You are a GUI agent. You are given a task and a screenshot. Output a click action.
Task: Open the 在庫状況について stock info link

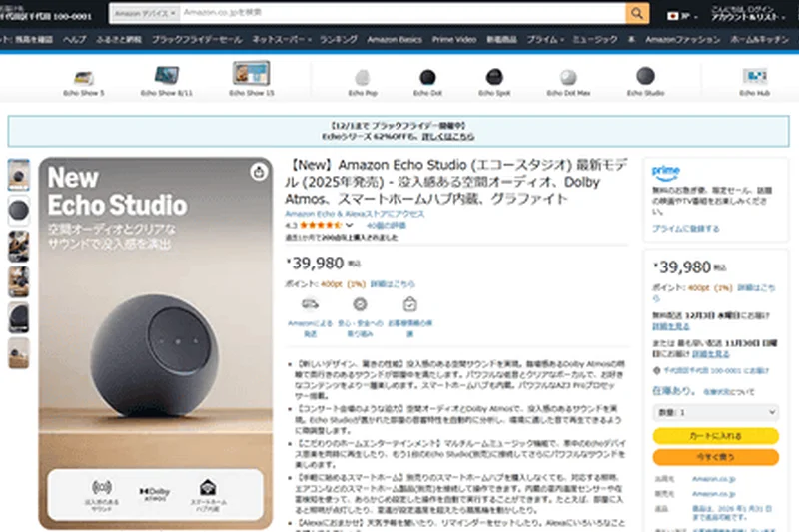click(729, 392)
